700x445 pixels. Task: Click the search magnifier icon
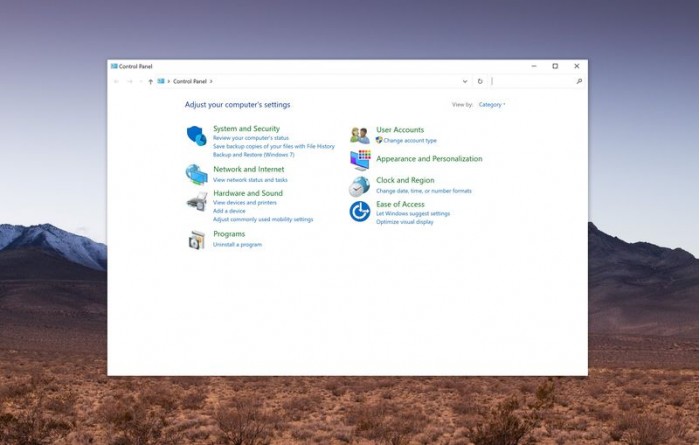click(x=579, y=81)
